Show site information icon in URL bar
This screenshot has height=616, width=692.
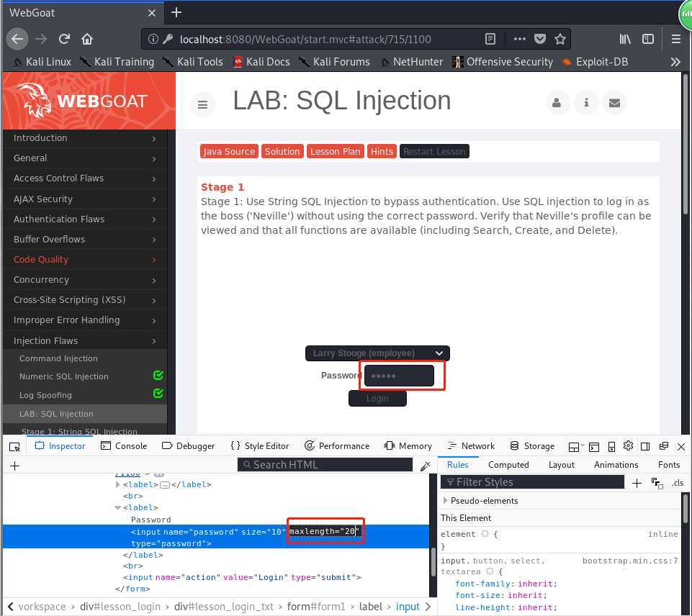[153, 40]
